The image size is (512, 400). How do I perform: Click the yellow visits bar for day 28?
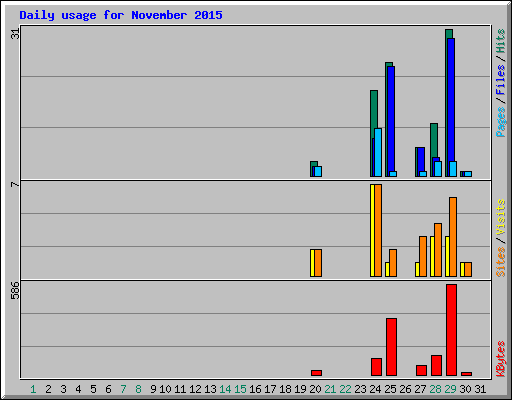point(432,256)
